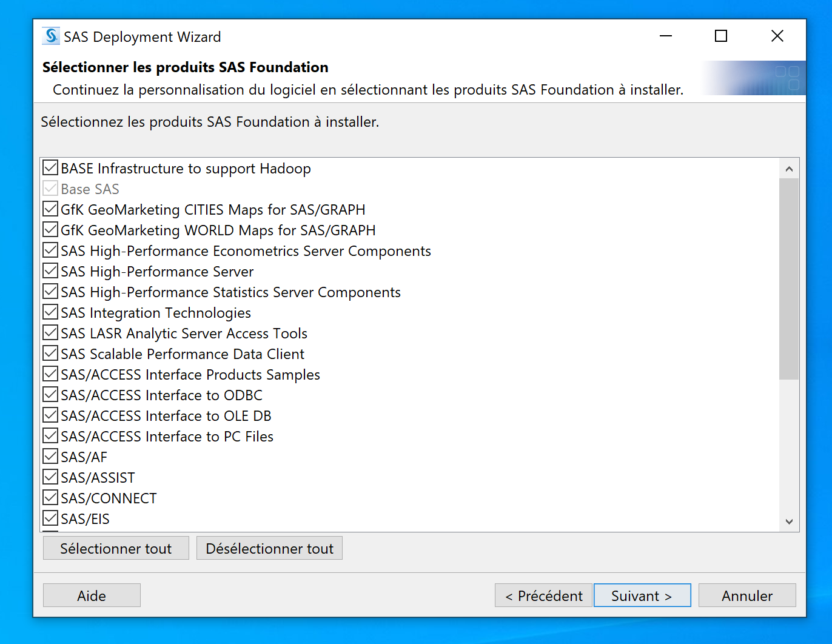832x644 pixels.
Task: Deselect the SAS/CONNECT product
Action: [51, 498]
